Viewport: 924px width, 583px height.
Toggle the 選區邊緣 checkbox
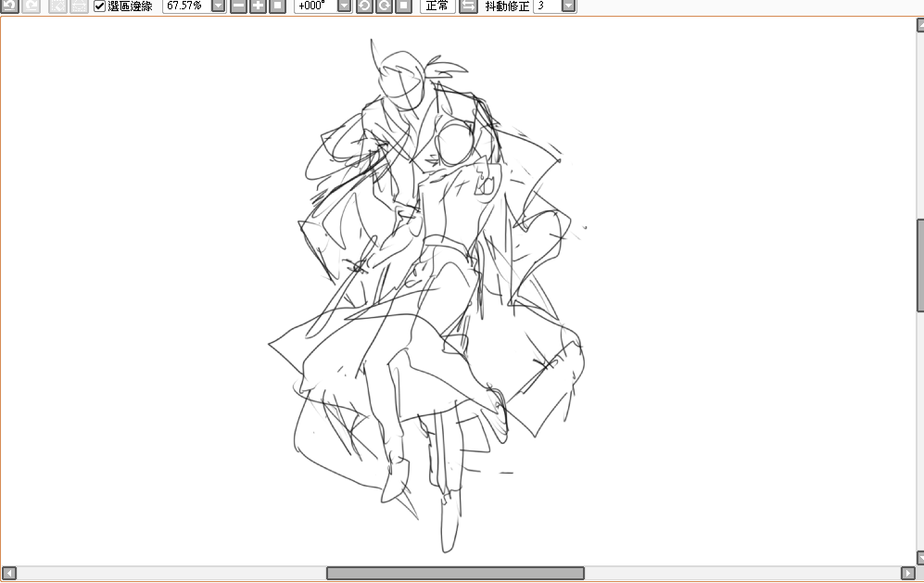point(99,6)
